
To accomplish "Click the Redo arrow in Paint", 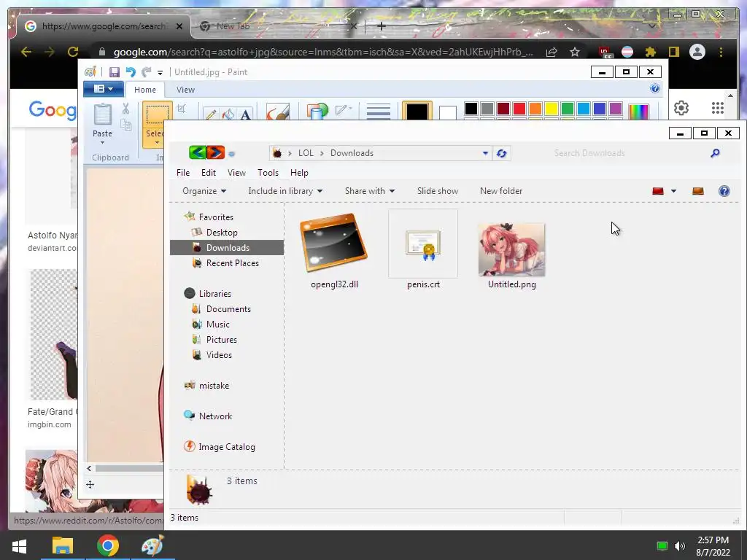I will point(146,72).
